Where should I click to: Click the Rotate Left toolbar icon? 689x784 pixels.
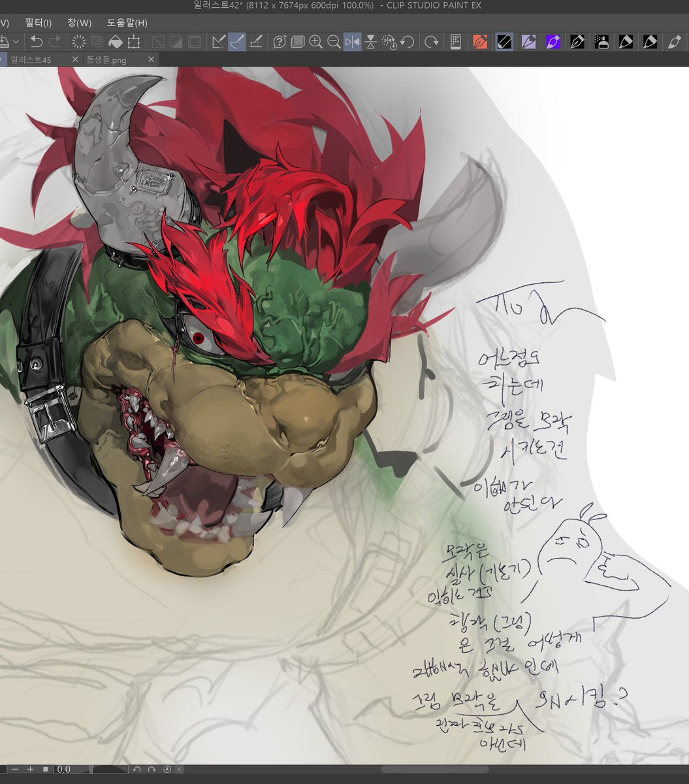408,42
